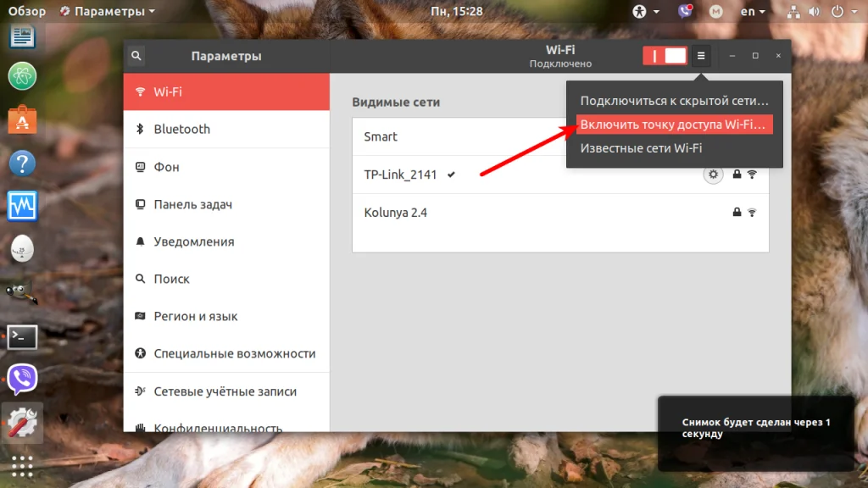Screen dimensions: 868x488
Task: Open Сетевые учётные записи panel
Action: (226, 391)
